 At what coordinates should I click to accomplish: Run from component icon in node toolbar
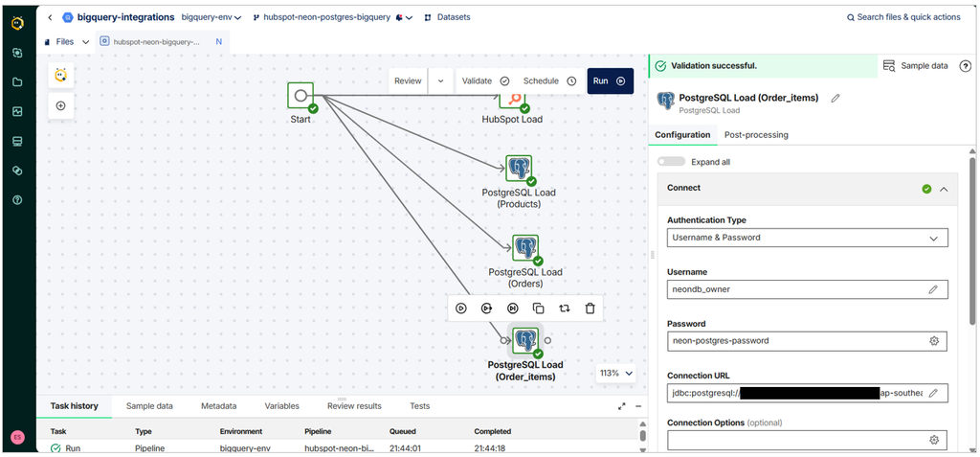(x=487, y=308)
